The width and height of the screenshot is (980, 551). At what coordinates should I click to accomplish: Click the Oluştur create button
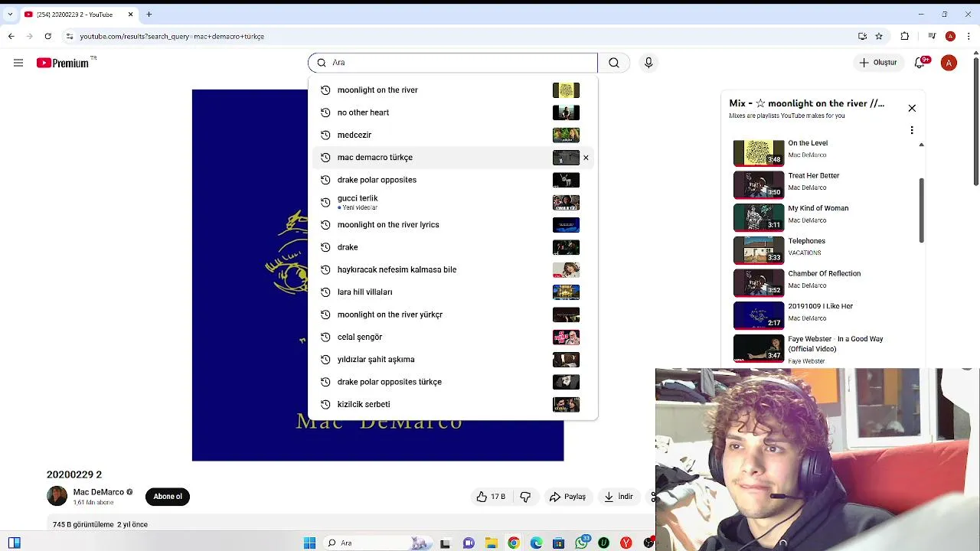[878, 63]
